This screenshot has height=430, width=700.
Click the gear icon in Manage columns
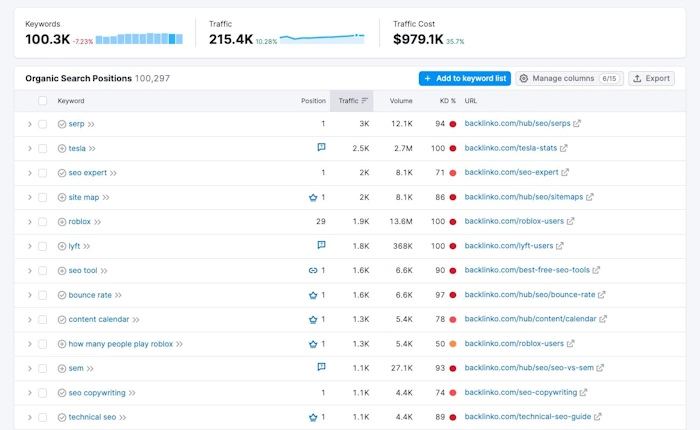(x=524, y=79)
